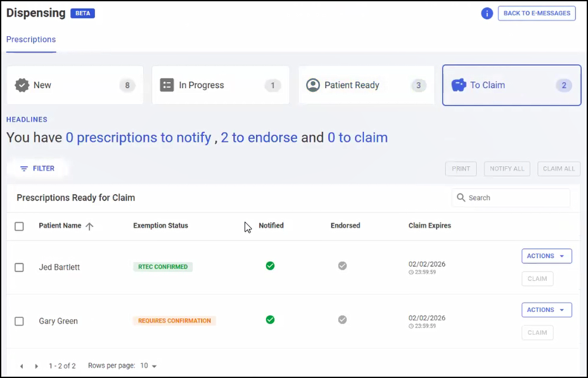Screen dimensions: 588x378
Task: Select the checkbox for Gary Green
Action: point(19,322)
